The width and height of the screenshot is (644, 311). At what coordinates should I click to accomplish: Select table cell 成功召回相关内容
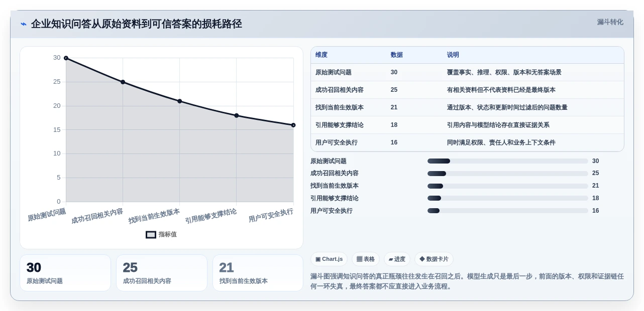(x=340, y=90)
